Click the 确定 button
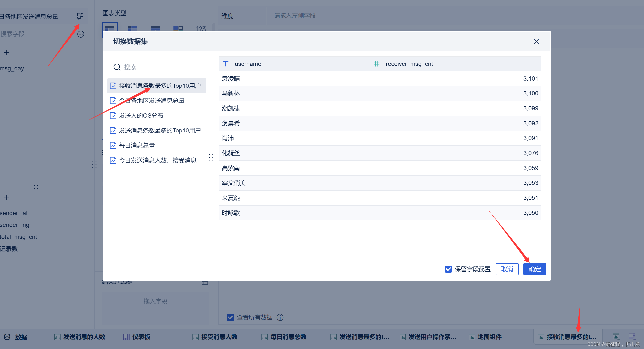644x349 pixels. tap(535, 269)
